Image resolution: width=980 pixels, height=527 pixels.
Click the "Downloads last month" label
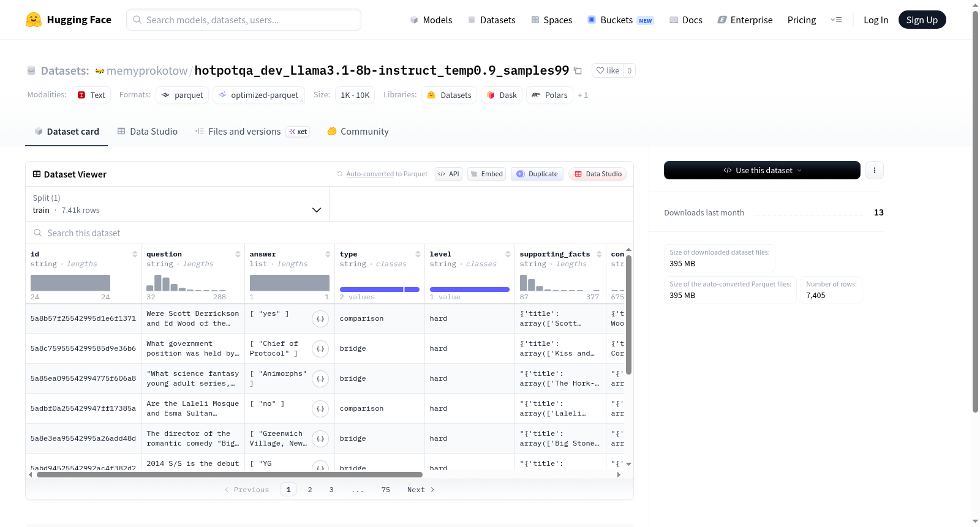(x=704, y=212)
